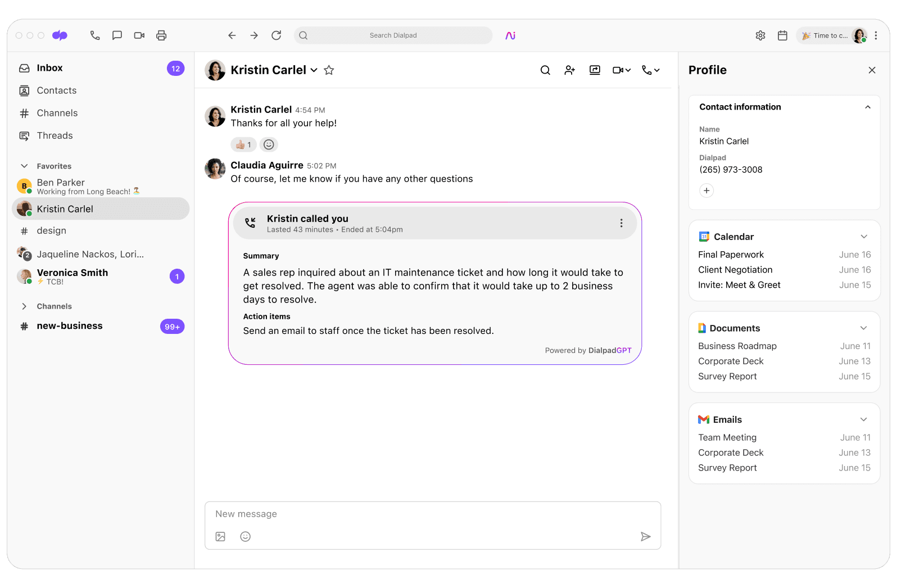Attach an image to the new message
This screenshot has width=897, height=588.
tap(220, 536)
